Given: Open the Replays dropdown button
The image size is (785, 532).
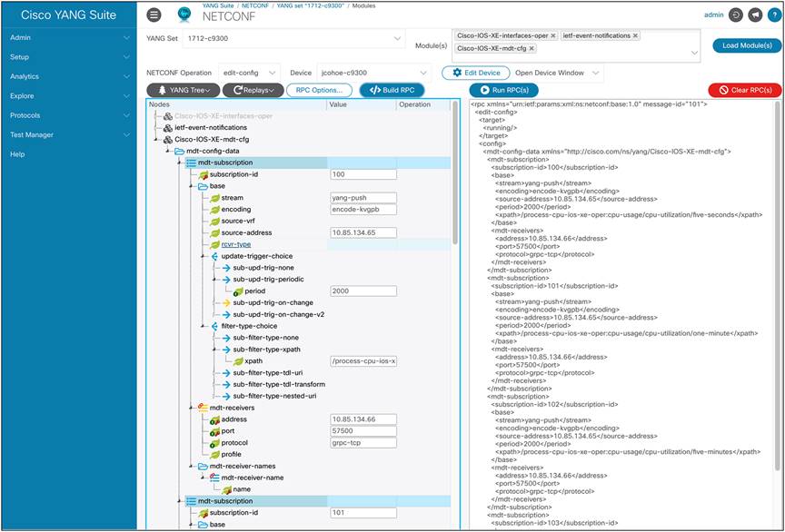Looking at the screenshot, I should pos(253,90).
